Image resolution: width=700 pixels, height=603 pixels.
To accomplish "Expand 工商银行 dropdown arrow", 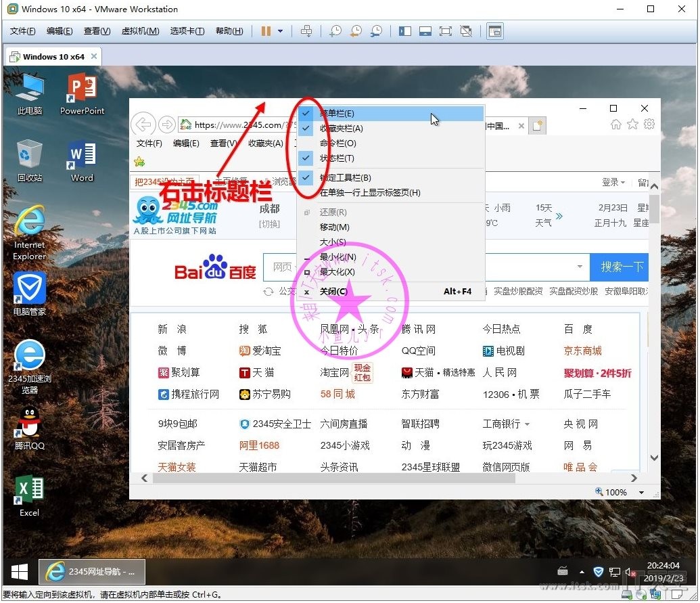I will tap(528, 424).
